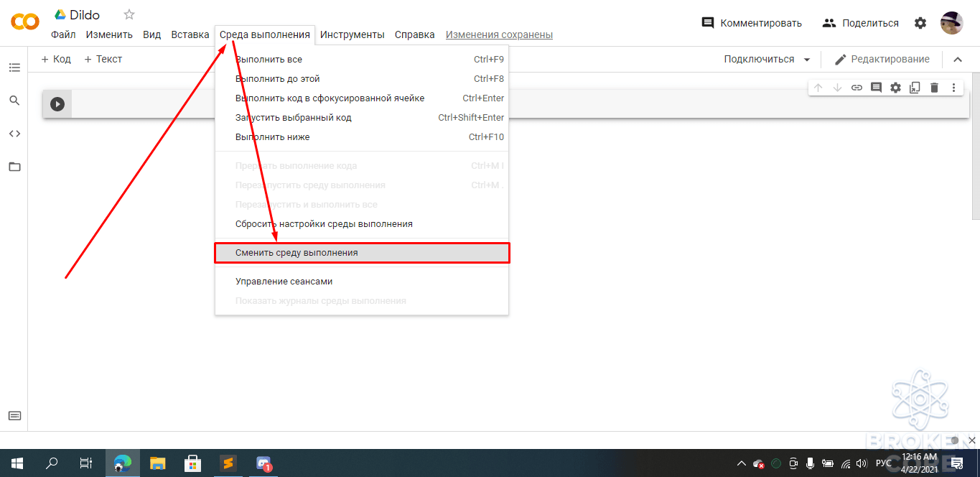Image resolution: width=980 pixels, height=477 pixels.
Task: Click the Поделиться share button
Action: point(860,23)
